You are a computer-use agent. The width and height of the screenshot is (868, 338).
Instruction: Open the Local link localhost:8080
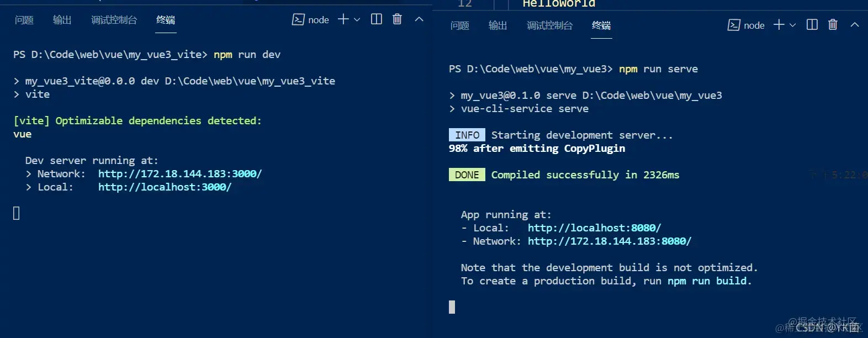click(594, 228)
